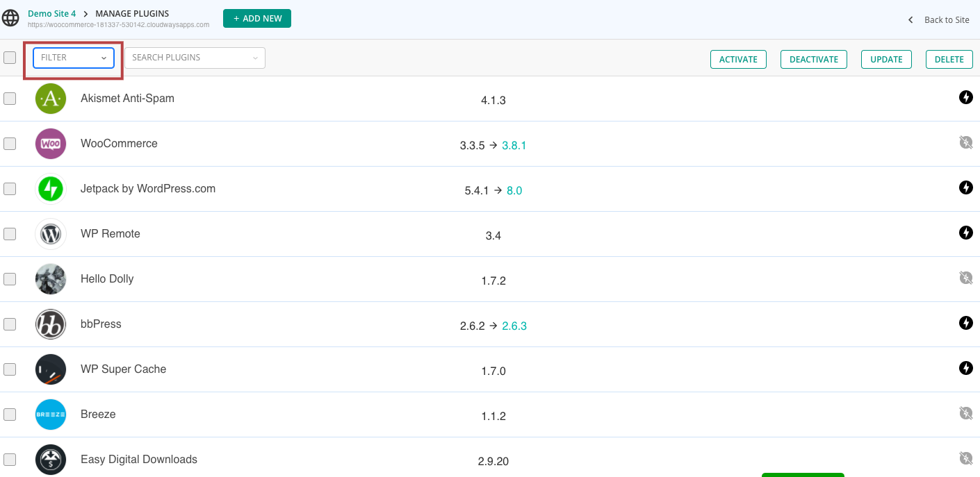Click the MANAGE PLUGINS breadcrumb text
Screen dimensions: 980x477
(x=132, y=13)
